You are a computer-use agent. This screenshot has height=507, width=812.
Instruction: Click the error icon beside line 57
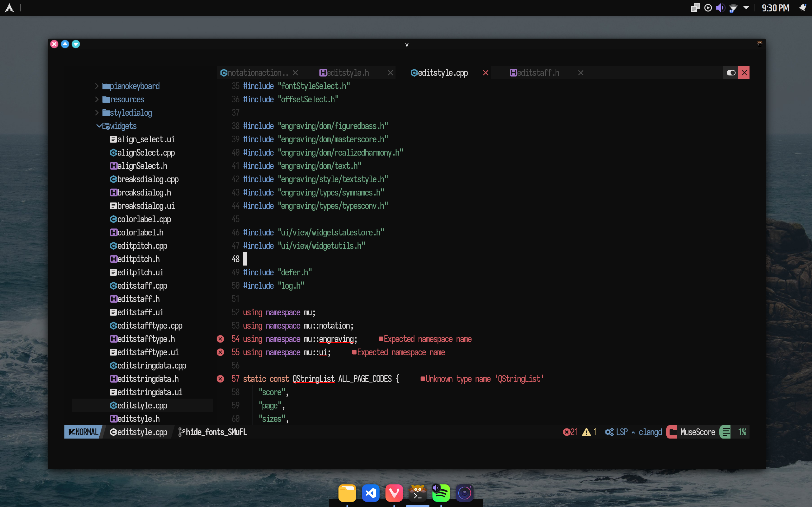click(220, 379)
